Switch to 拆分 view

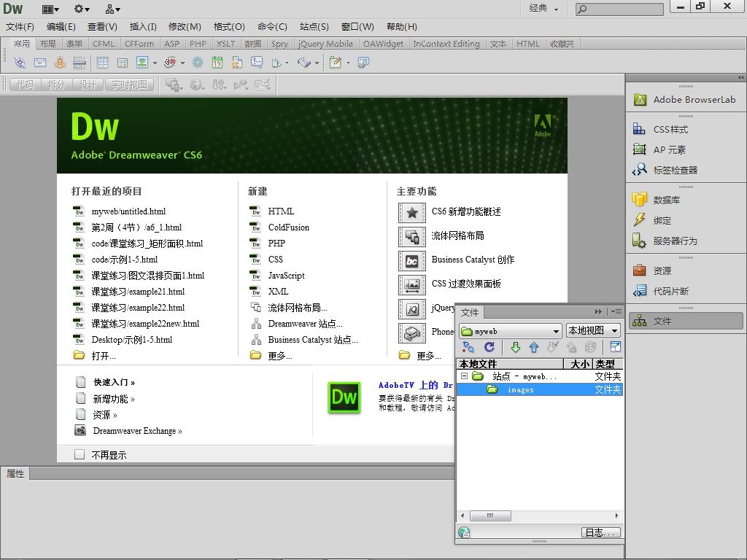(x=56, y=85)
